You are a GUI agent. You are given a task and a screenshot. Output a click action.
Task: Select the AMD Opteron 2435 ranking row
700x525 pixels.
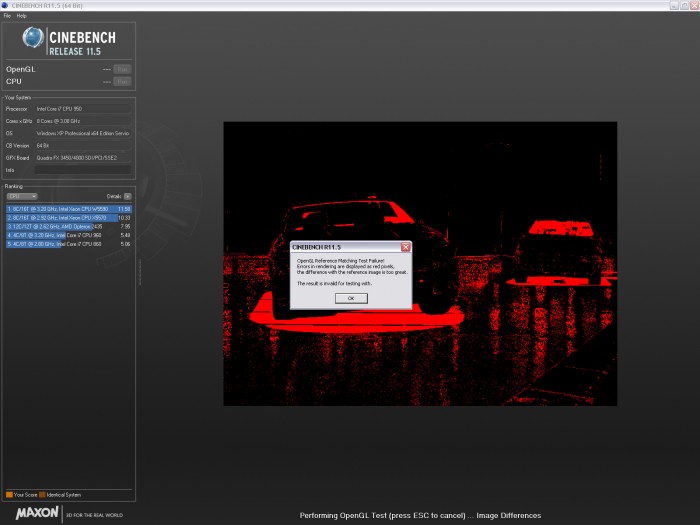pos(69,226)
